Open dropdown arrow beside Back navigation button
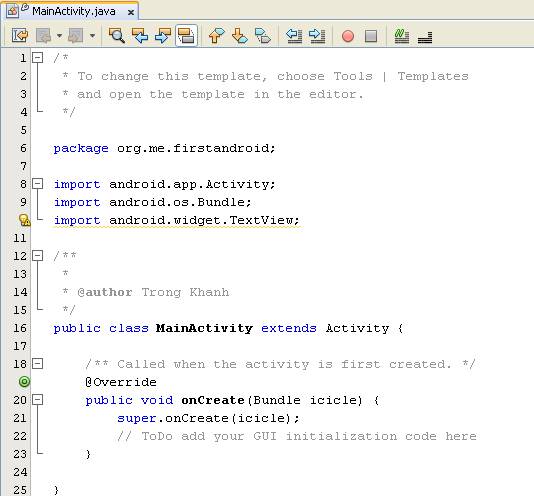The height and width of the screenshot is (496, 534). pos(59,35)
